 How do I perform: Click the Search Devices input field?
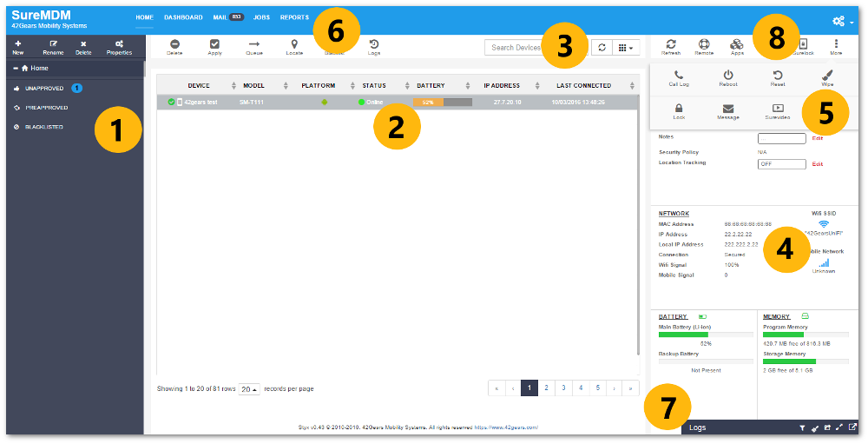(x=537, y=48)
